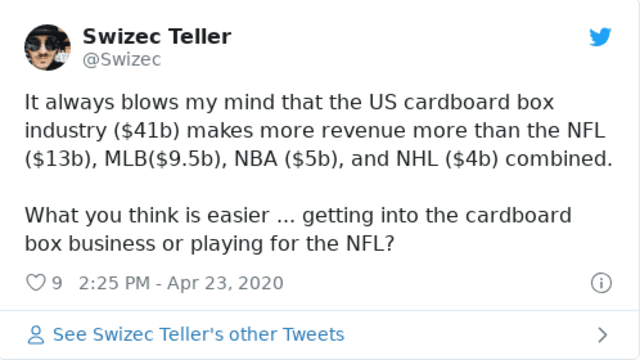
Task: Click the word combined. in the tweet
Action: click(559, 159)
